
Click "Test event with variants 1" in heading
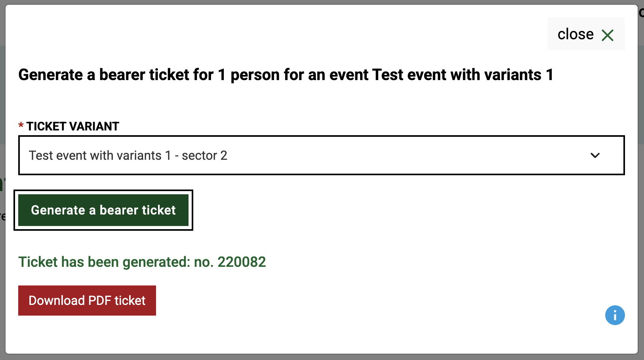(463, 75)
